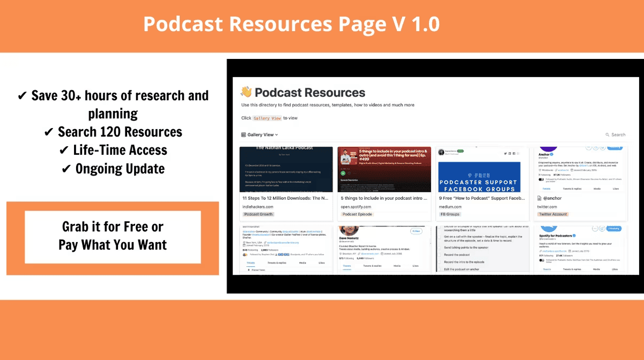Click Anchor's verified checkmark badge
The image size is (644, 360).
coord(552,155)
